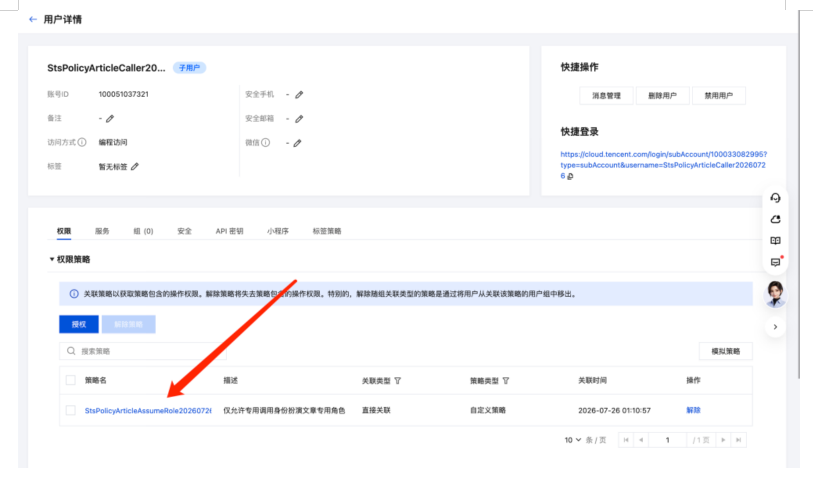The height and width of the screenshot is (478, 813).
Task: Collapse the 权限策略 section
Action: pyautogui.click(x=51, y=259)
